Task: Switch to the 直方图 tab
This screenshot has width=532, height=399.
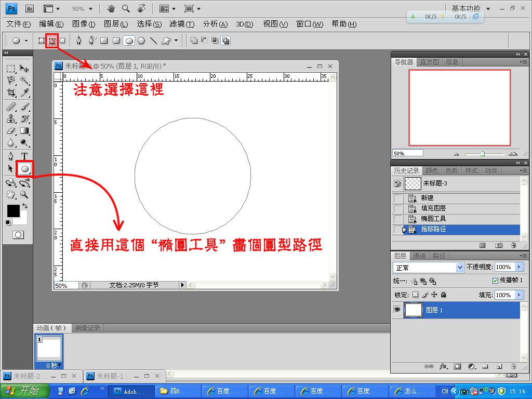Action: (429, 62)
